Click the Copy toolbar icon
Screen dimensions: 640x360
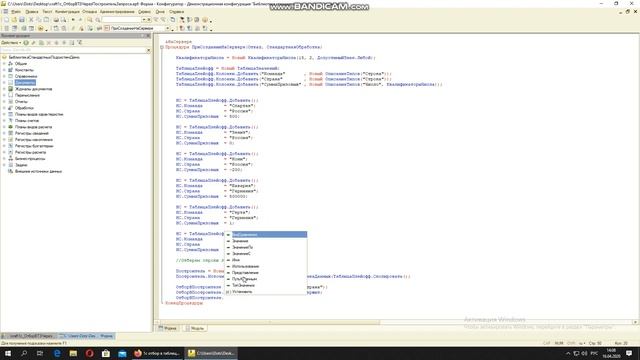[x=39, y=20]
